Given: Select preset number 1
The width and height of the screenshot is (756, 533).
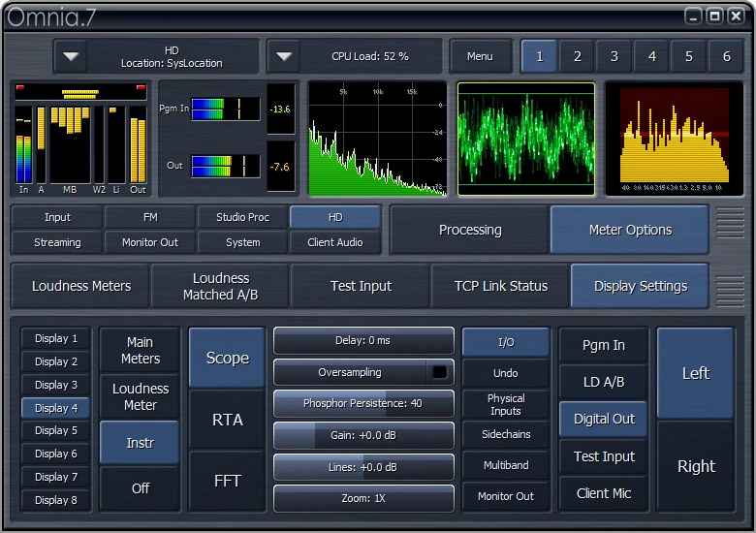Looking at the screenshot, I should pyautogui.click(x=540, y=56).
